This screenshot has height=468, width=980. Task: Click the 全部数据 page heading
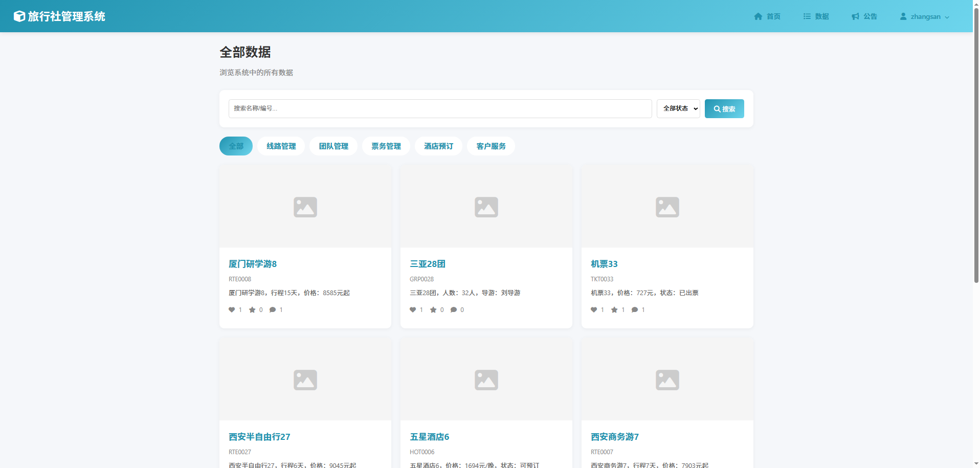pyautogui.click(x=245, y=52)
